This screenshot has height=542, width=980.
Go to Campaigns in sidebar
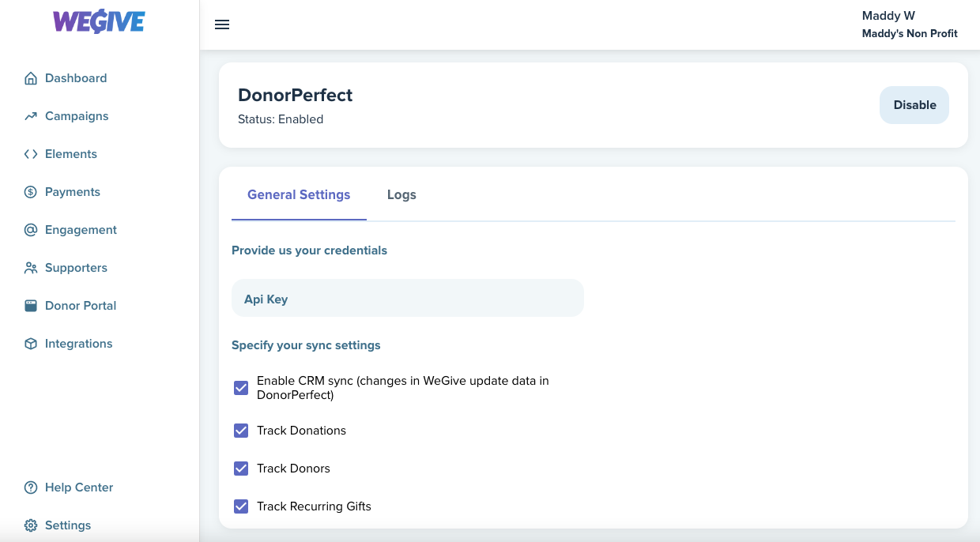(x=77, y=116)
